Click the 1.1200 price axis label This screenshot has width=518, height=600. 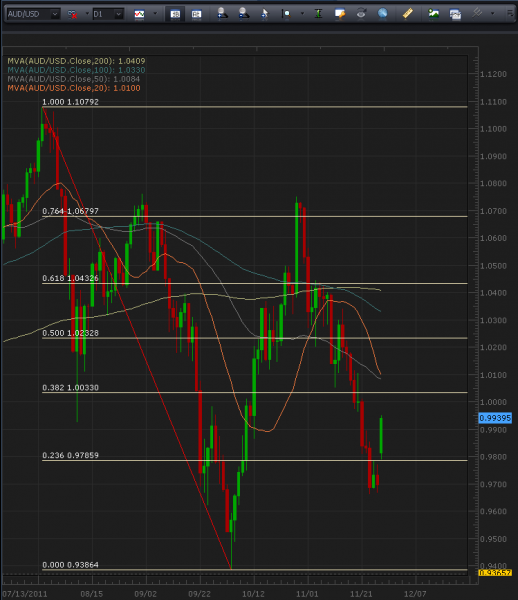(x=494, y=74)
